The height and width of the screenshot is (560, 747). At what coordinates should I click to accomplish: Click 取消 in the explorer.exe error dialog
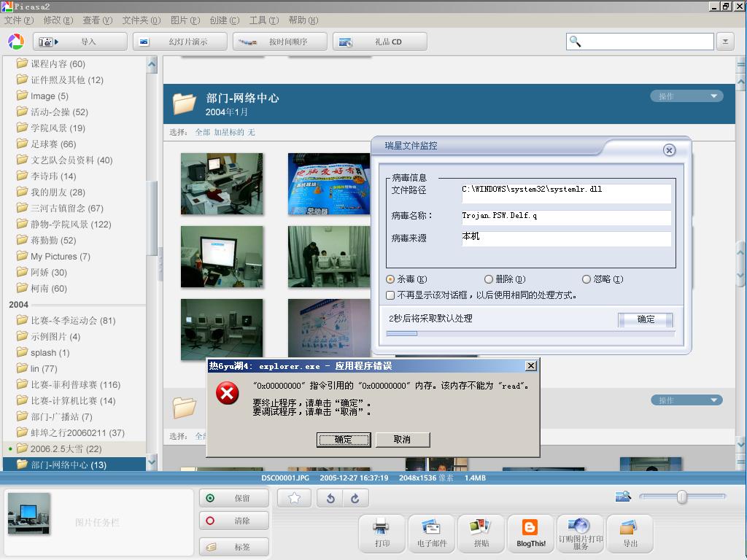[x=402, y=440]
